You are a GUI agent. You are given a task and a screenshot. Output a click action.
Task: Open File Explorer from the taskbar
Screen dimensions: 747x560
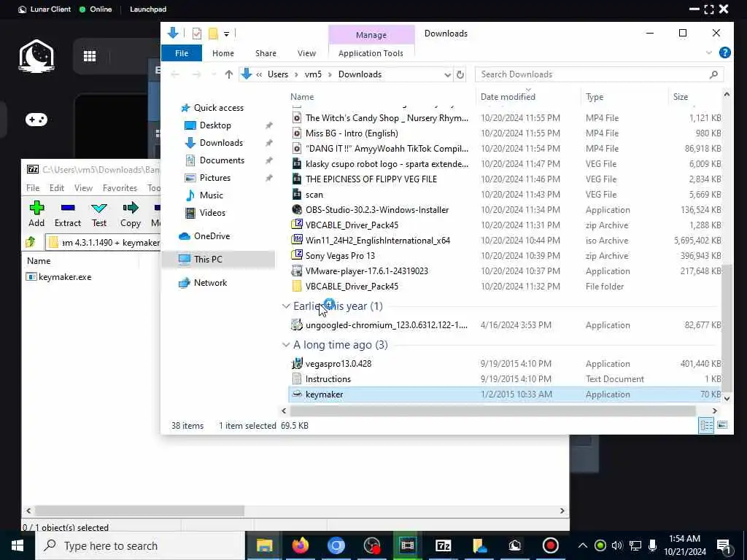(x=264, y=545)
